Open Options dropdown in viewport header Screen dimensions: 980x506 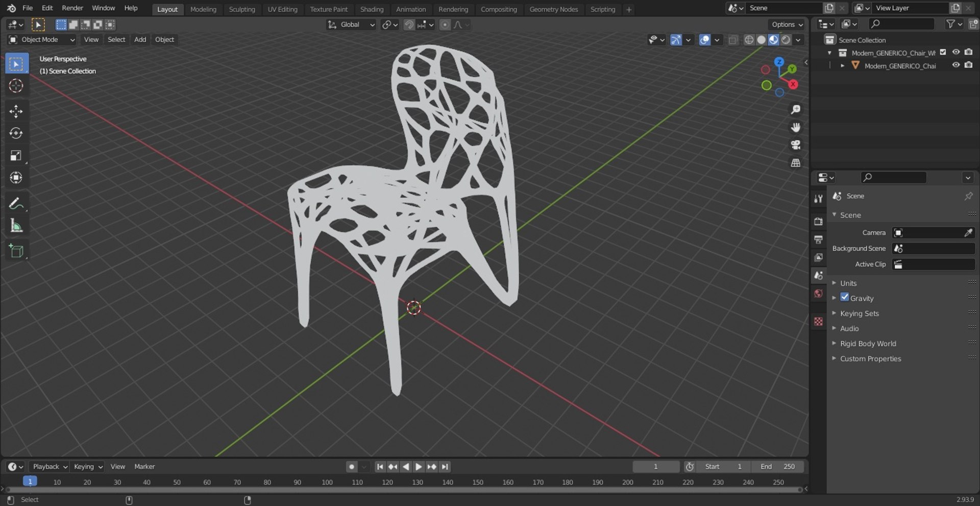[x=787, y=25]
